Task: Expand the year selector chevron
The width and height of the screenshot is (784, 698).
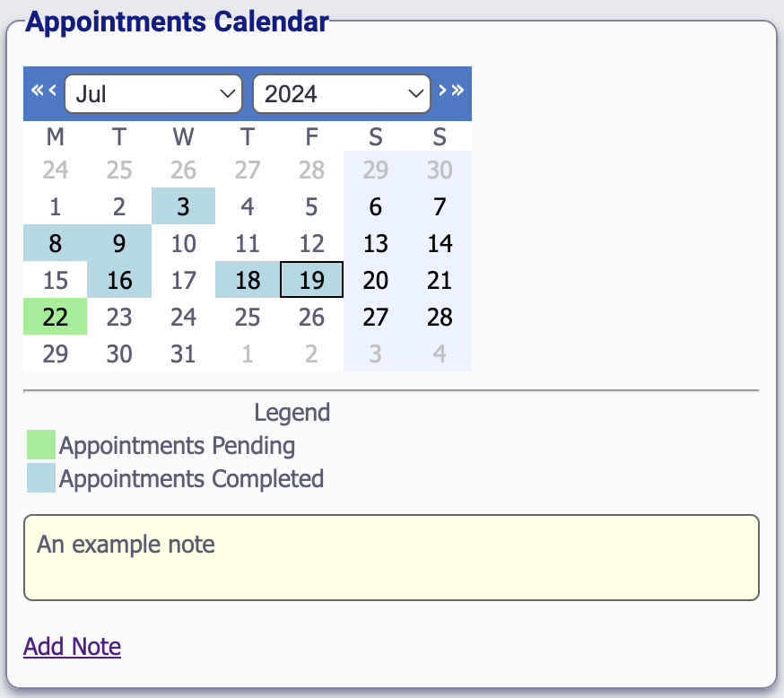Action: click(x=414, y=93)
